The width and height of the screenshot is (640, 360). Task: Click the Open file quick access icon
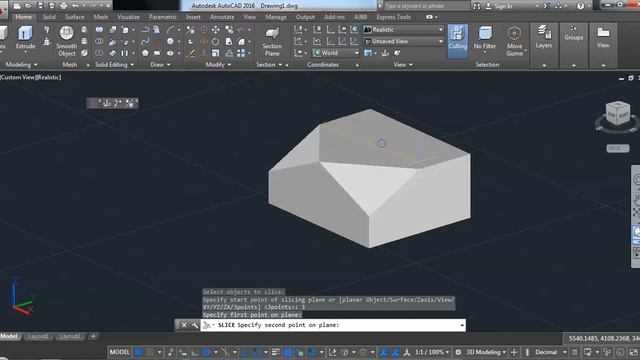coord(28,6)
